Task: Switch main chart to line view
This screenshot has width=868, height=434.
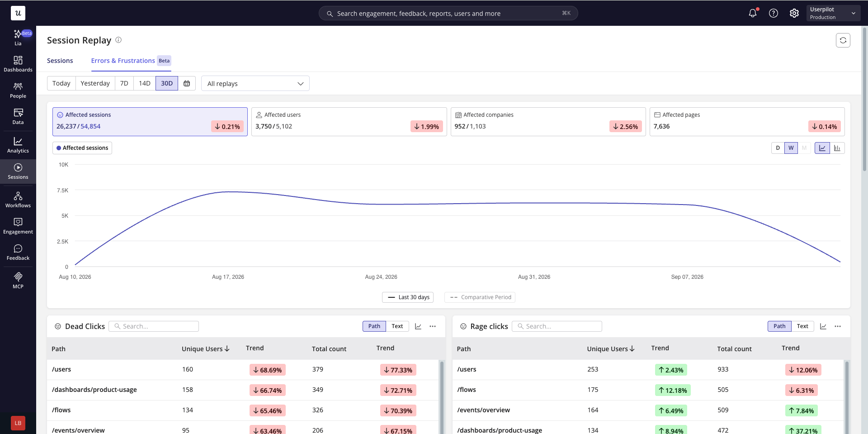Action: coord(822,148)
